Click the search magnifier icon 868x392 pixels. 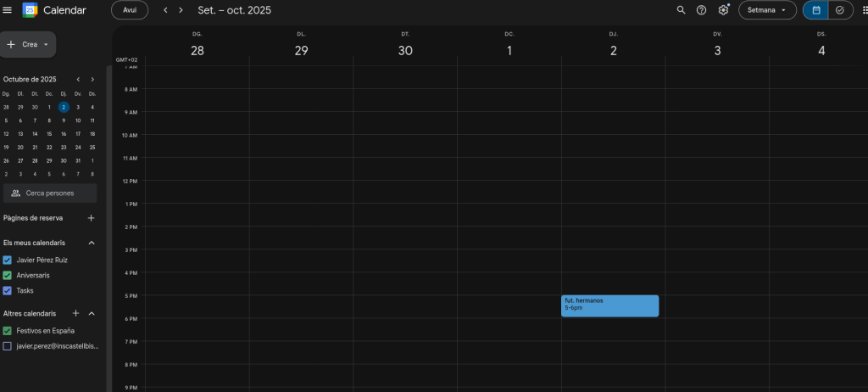coord(681,10)
